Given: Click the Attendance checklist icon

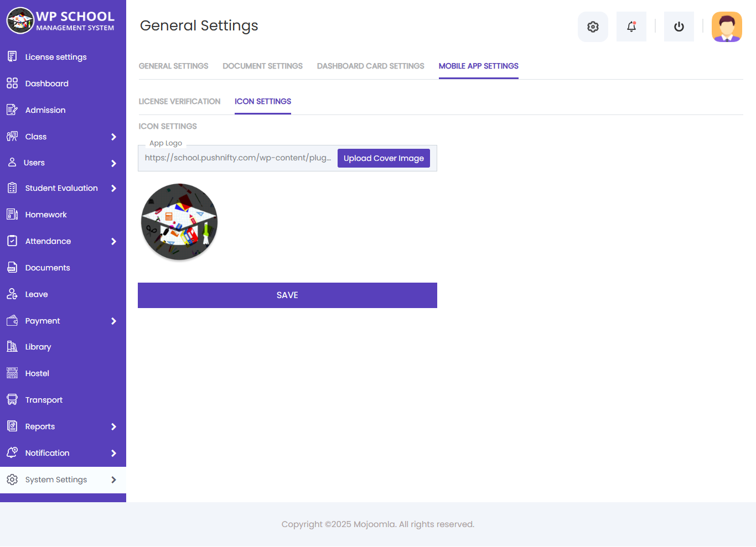Looking at the screenshot, I should [x=12, y=241].
